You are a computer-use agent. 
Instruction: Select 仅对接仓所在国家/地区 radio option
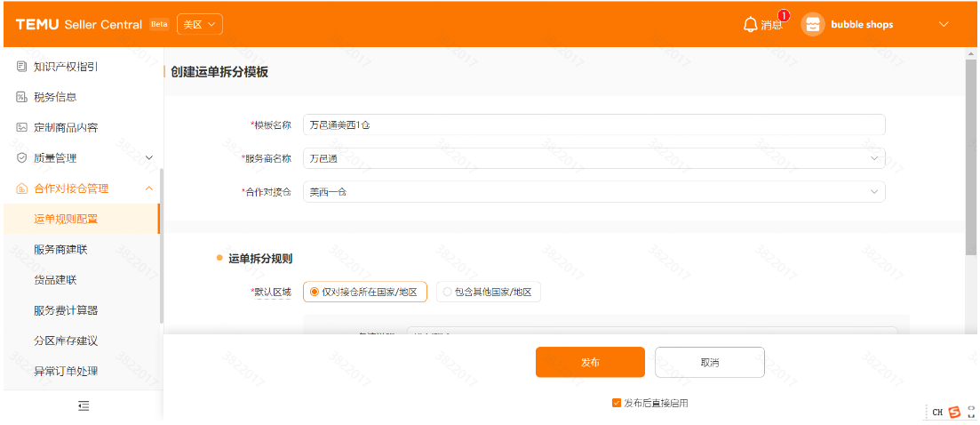(x=315, y=292)
